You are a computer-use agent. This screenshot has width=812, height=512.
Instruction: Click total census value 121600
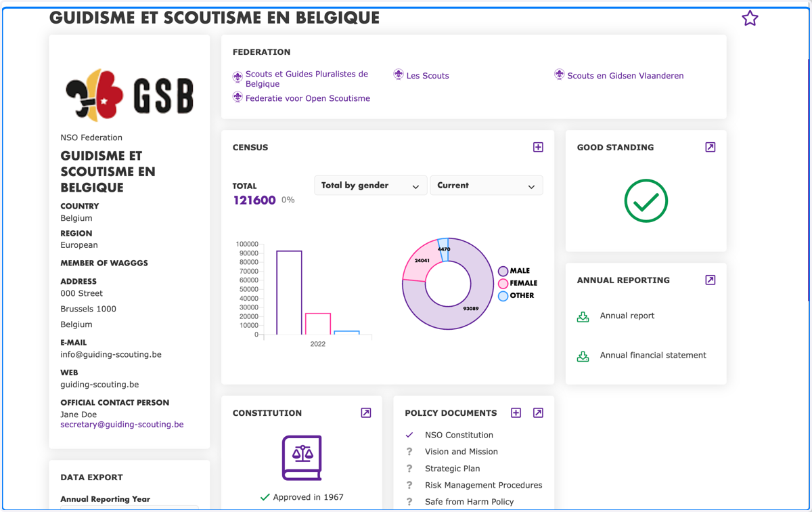pos(254,200)
